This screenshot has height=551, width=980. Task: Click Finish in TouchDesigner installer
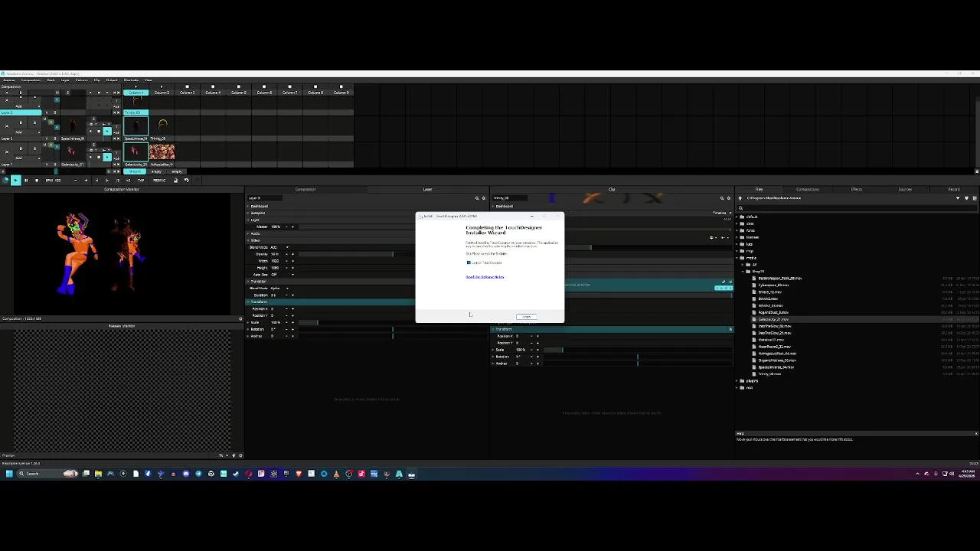click(527, 317)
